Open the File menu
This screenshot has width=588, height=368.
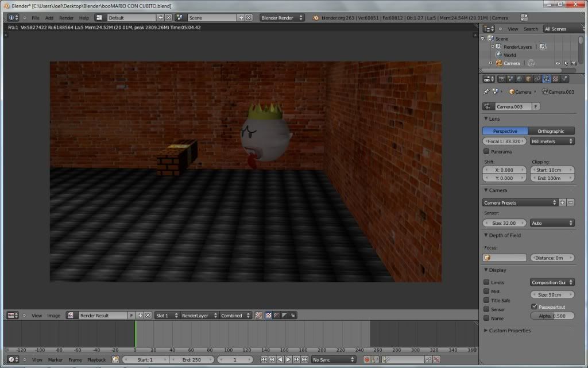[36, 18]
